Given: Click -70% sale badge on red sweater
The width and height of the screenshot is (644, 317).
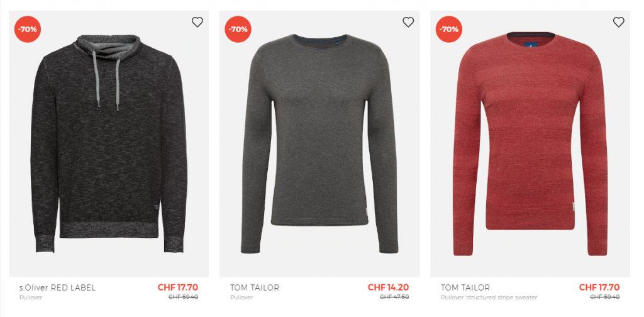Looking at the screenshot, I should tap(449, 29).
